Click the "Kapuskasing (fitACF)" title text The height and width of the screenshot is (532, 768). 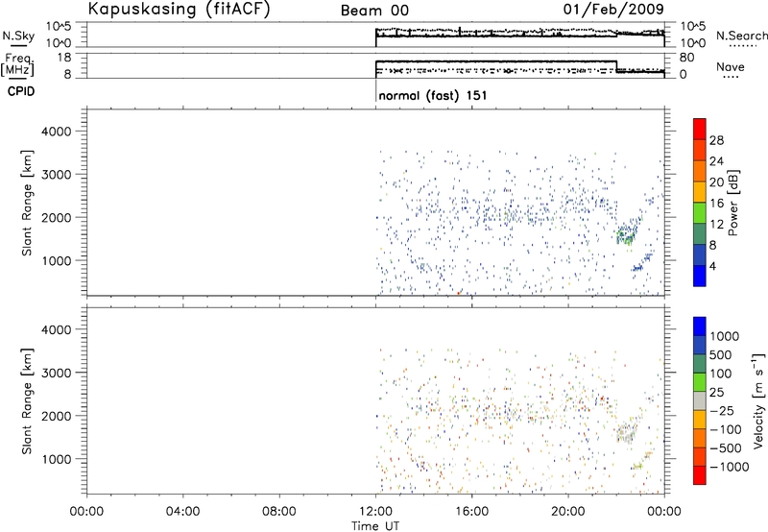(179, 9)
